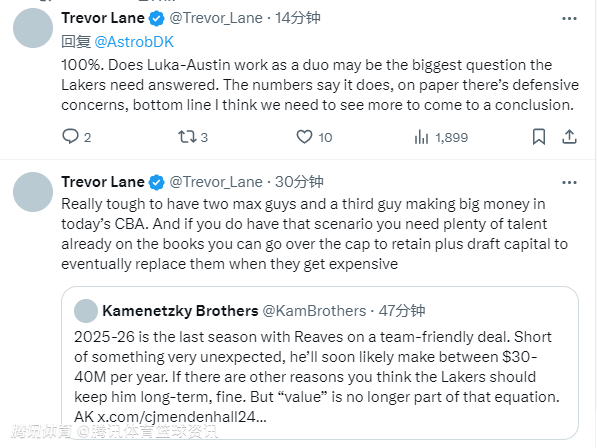Open the Kamenetzky Brothers profile avatar
Image resolution: width=597 pixels, height=448 pixels.
coord(86,311)
